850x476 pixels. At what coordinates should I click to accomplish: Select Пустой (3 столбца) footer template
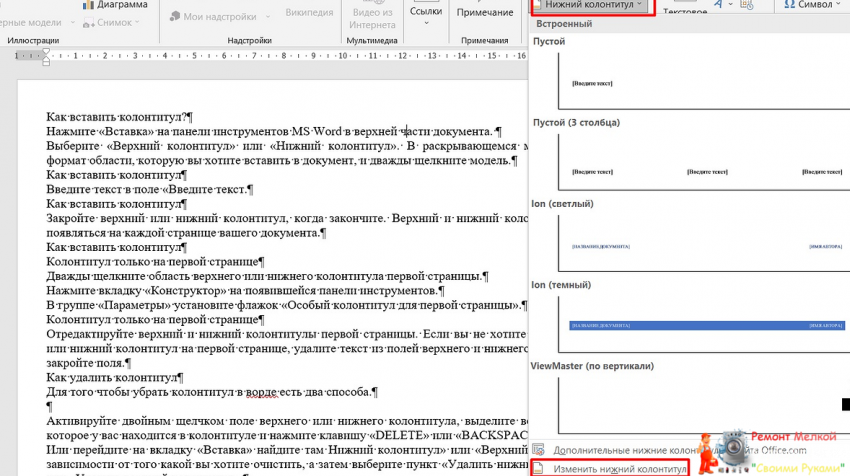coord(690,170)
